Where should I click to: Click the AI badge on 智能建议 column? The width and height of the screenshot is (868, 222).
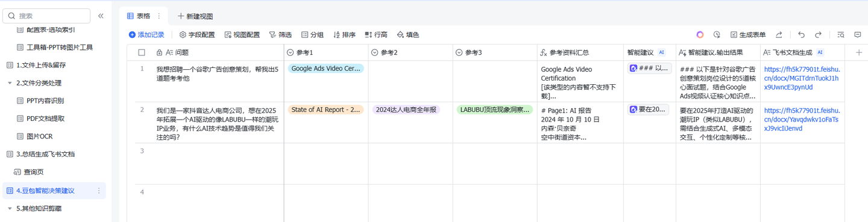point(661,52)
